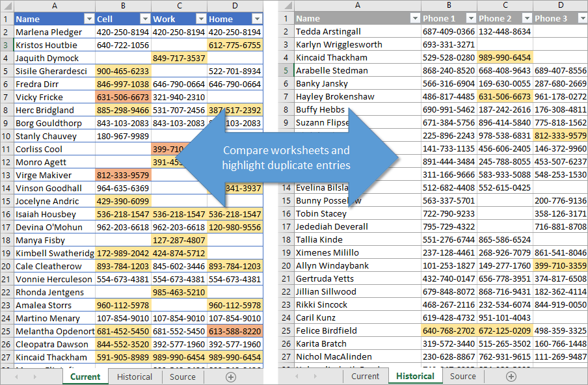588x385 pixels.
Task: Switch to the Historical tab on the left workbook
Action: (135, 377)
